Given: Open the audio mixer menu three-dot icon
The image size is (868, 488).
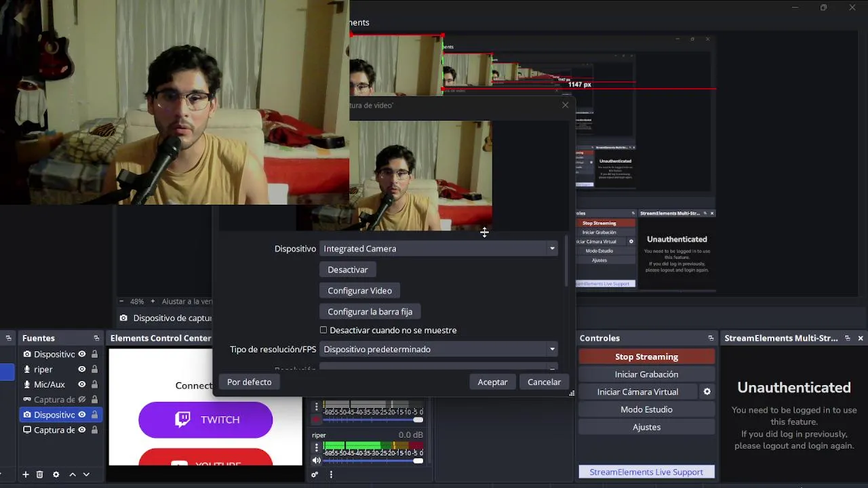Looking at the screenshot, I should coord(331,474).
